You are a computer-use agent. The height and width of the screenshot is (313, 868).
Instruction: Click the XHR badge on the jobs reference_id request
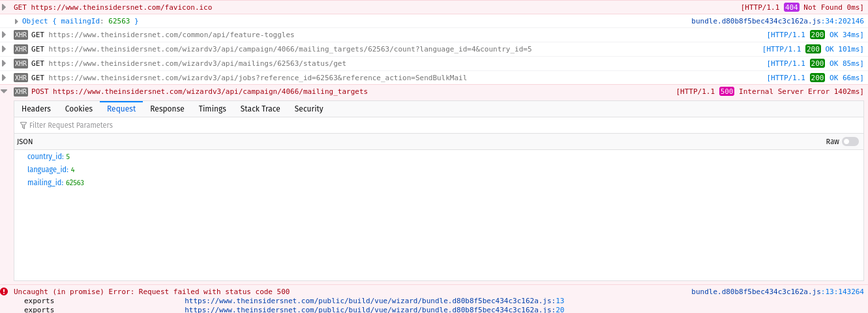(21, 78)
